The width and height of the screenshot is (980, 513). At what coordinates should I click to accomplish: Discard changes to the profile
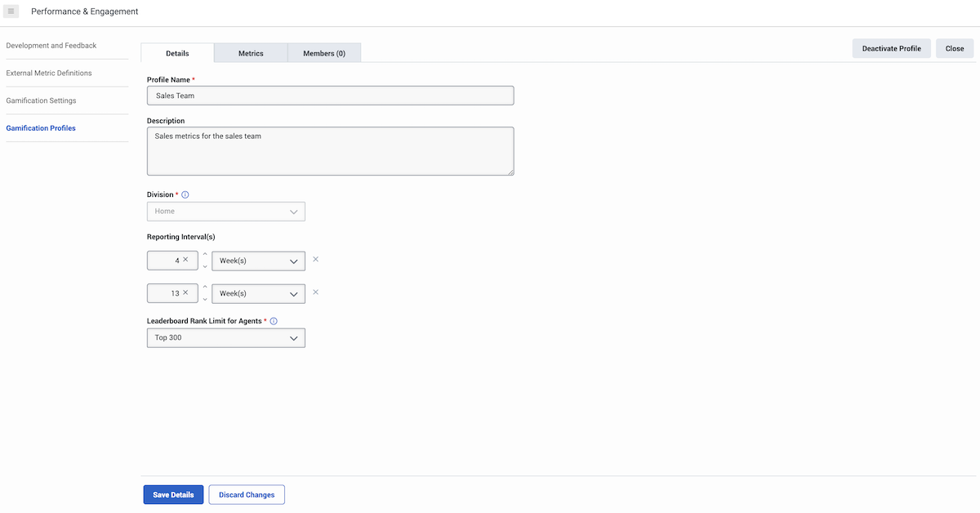pyautogui.click(x=246, y=494)
